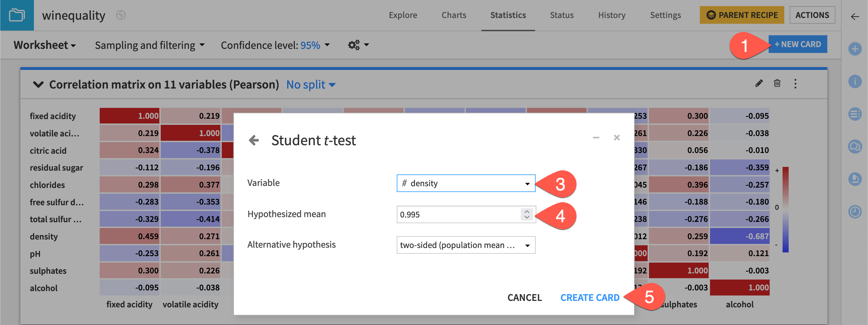Click the -0.414 total sulfur cell
Screen dimensions: 868x325
191,219
